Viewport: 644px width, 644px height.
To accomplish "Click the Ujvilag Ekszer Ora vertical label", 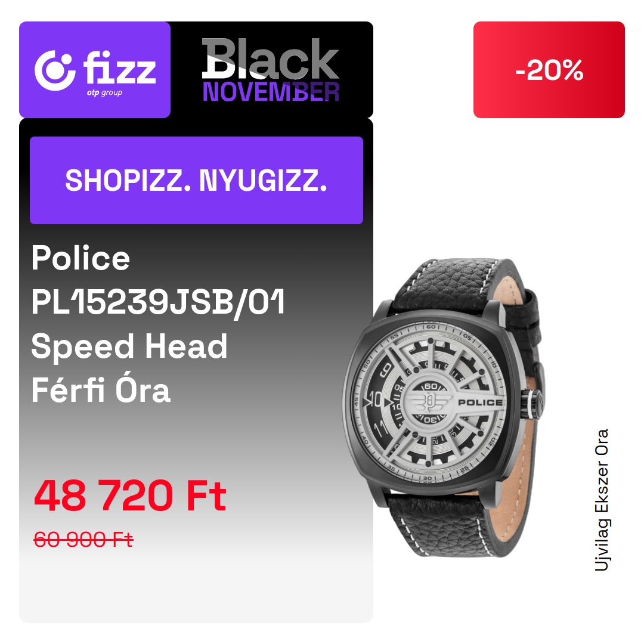I will coord(602,500).
